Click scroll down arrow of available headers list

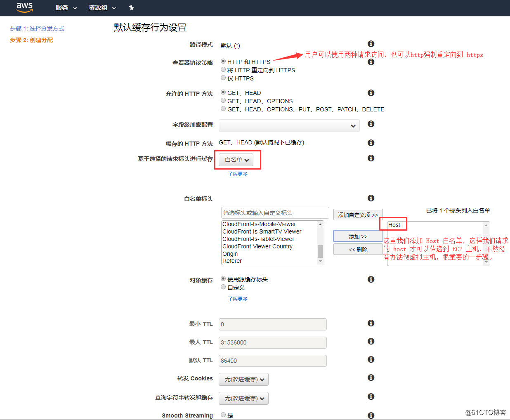click(x=320, y=262)
